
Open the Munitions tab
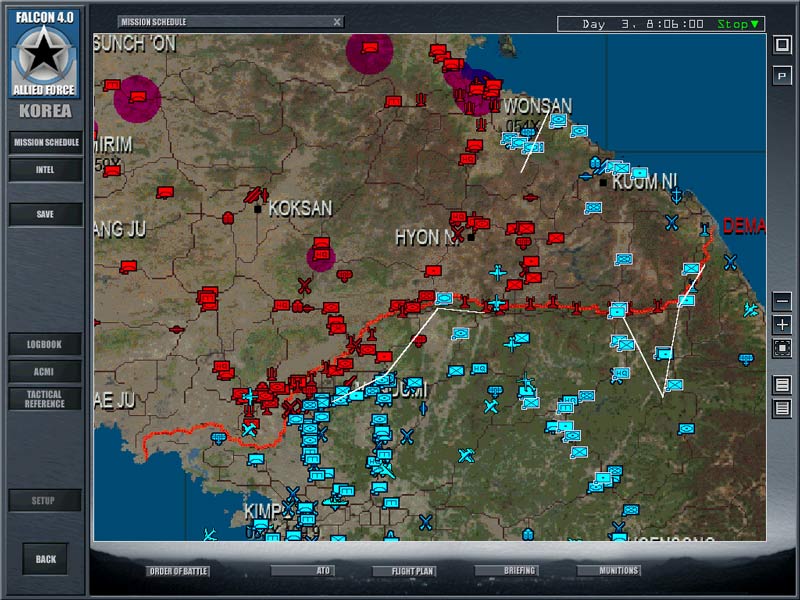pyautogui.click(x=609, y=570)
